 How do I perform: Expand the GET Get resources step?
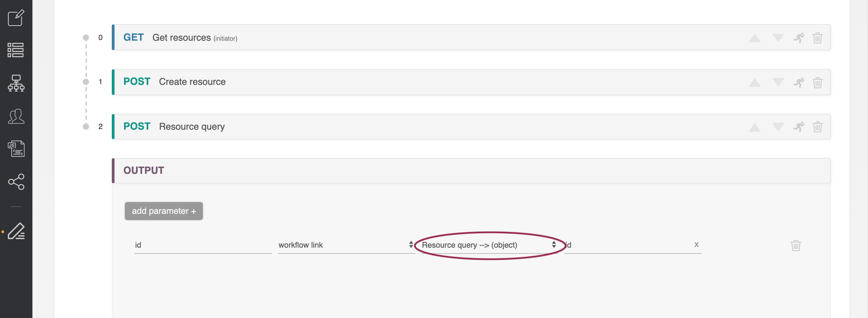click(x=181, y=38)
